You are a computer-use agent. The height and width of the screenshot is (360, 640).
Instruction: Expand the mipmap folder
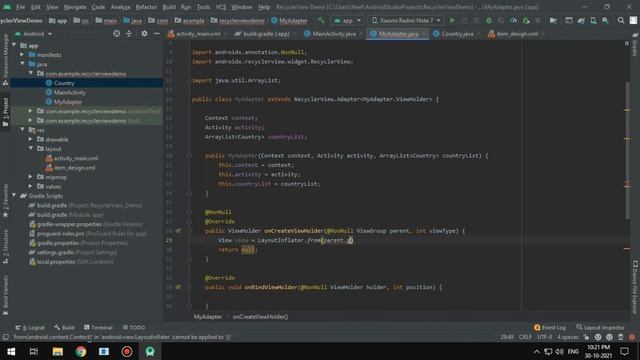click(31, 177)
